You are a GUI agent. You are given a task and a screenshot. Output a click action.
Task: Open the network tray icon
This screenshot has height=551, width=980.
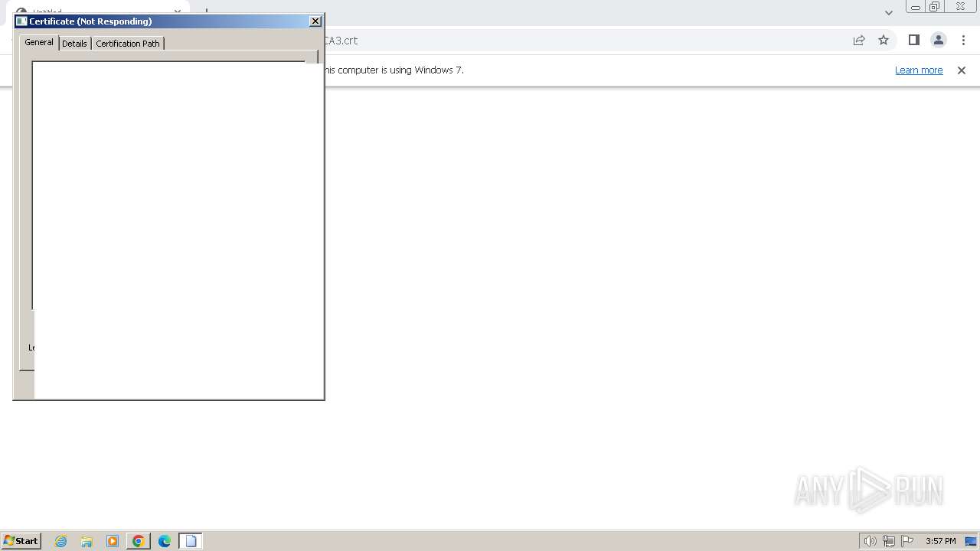[889, 541]
